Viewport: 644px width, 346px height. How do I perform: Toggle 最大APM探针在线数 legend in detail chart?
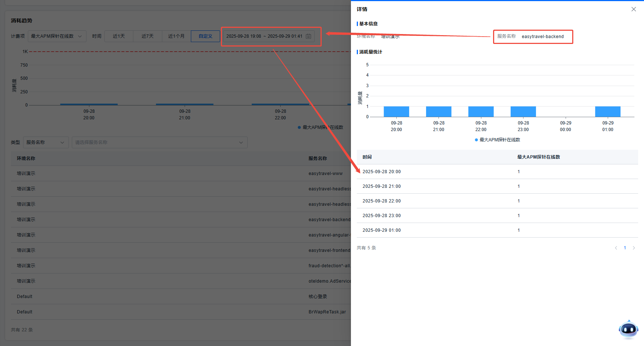pyautogui.click(x=497, y=140)
